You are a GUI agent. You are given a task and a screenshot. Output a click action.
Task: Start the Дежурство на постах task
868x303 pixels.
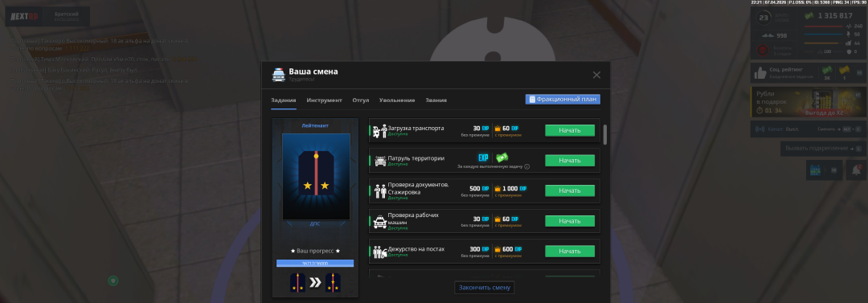[x=570, y=251]
